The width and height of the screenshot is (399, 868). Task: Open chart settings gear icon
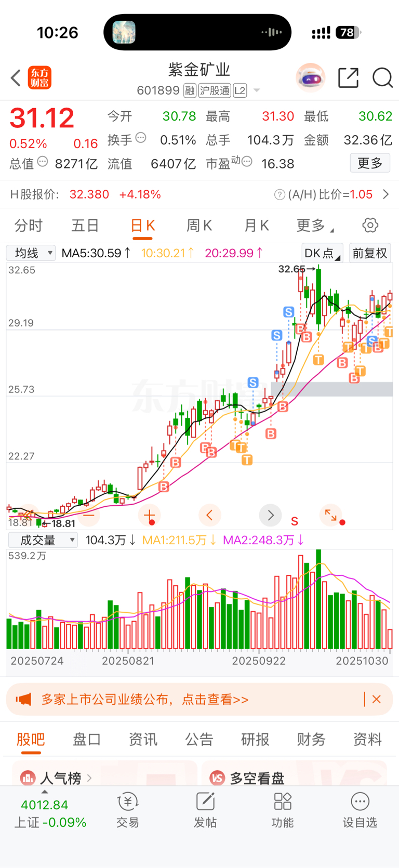[x=370, y=225]
